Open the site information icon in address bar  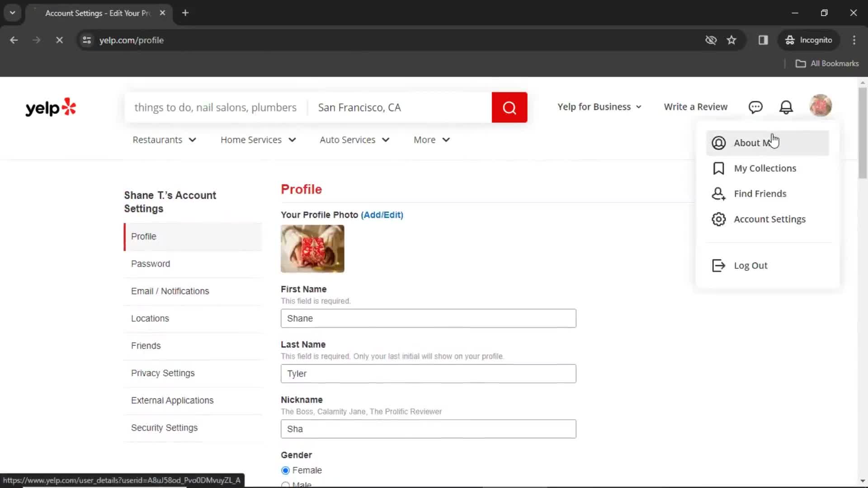pos(87,40)
